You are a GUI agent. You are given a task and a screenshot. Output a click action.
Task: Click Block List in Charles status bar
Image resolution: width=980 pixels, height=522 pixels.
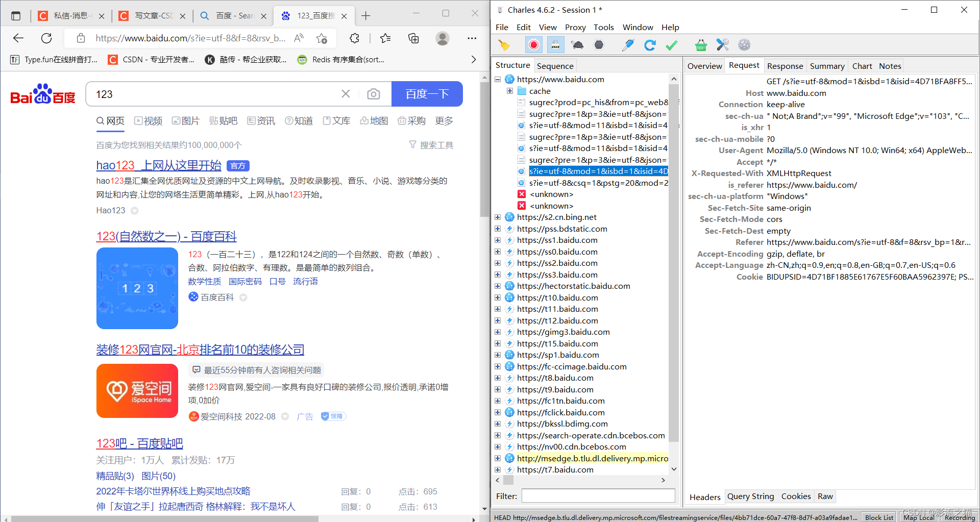pyautogui.click(x=879, y=517)
